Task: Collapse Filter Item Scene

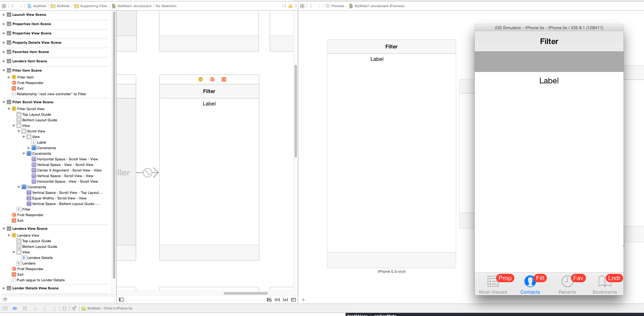Action: click(4, 70)
